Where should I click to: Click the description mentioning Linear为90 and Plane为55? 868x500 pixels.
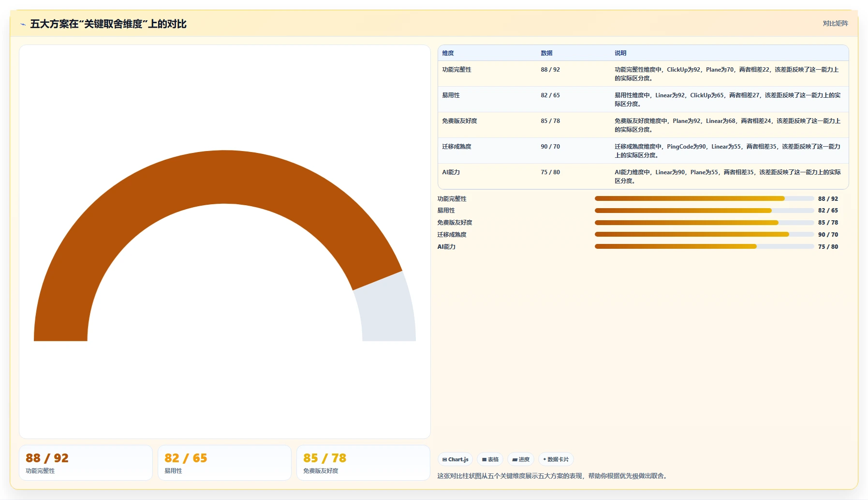coord(727,177)
